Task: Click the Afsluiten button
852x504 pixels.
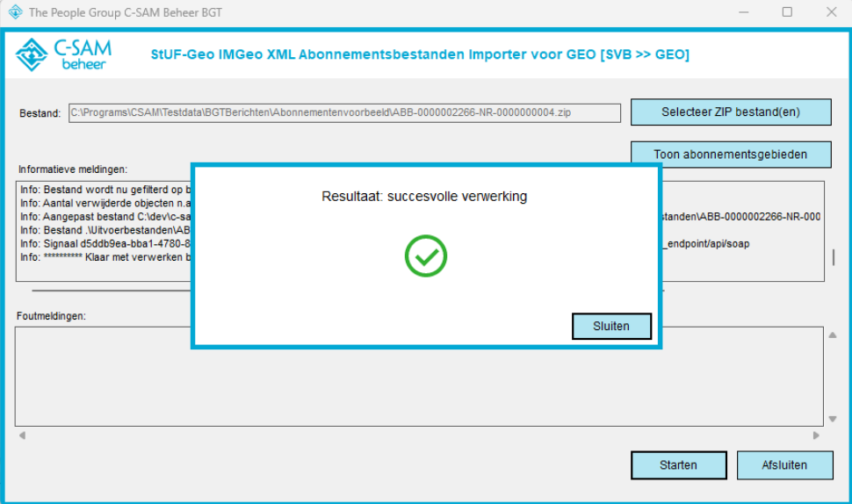Action: pyautogui.click(x=784, y=464)
